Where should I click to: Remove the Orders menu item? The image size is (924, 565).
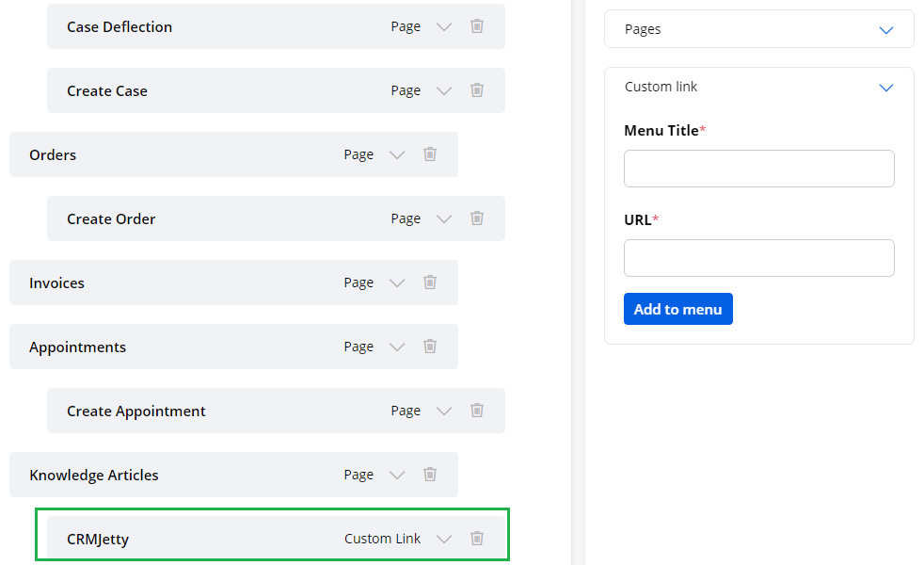coord(430,154)
